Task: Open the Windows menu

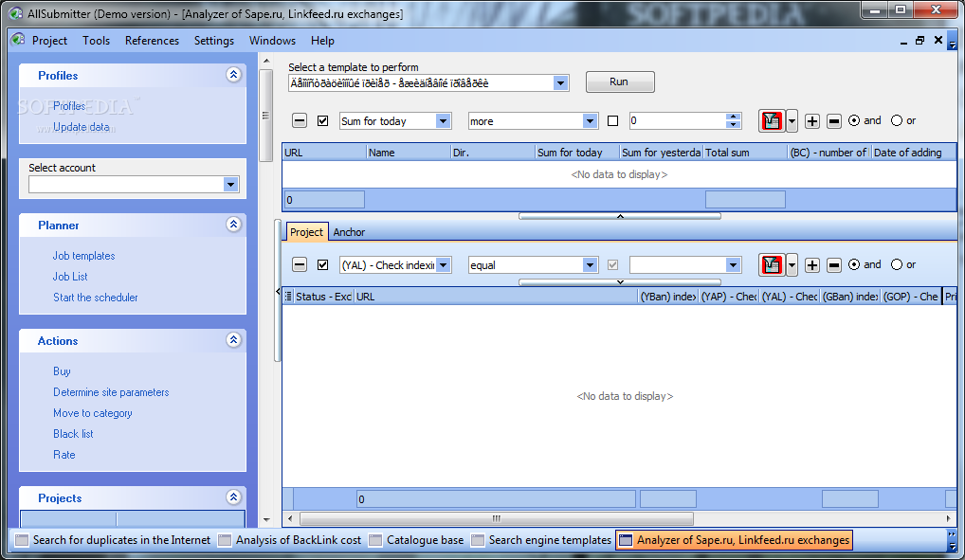Action: coord(272,41)
